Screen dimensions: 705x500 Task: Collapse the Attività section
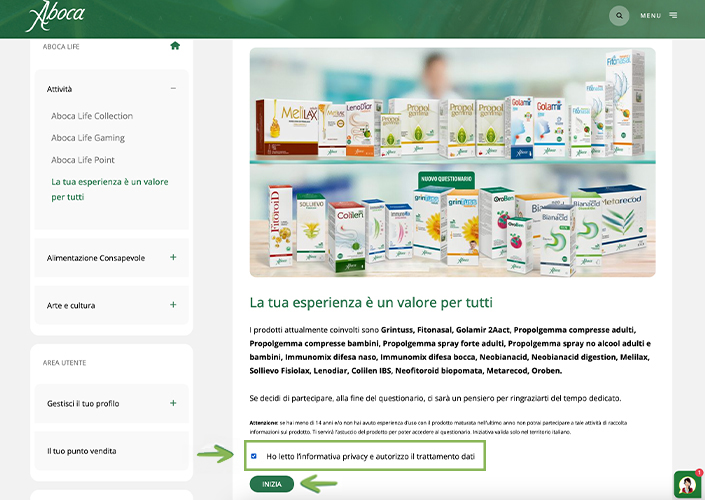[173, 89]
